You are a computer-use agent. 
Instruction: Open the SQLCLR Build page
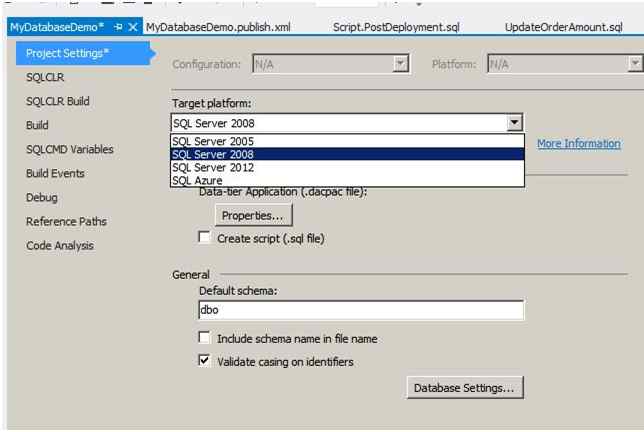(58, 101)
